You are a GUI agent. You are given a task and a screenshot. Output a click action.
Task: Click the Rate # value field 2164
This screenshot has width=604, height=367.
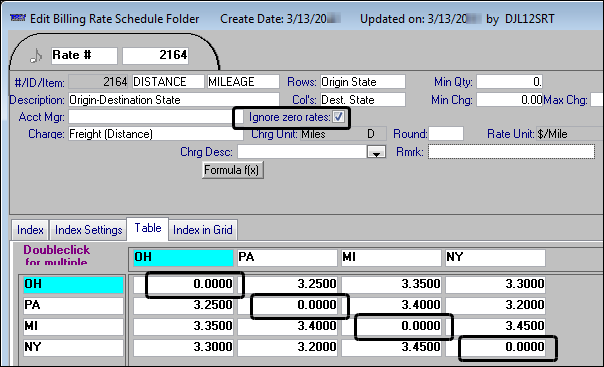(x=155, y=55)
